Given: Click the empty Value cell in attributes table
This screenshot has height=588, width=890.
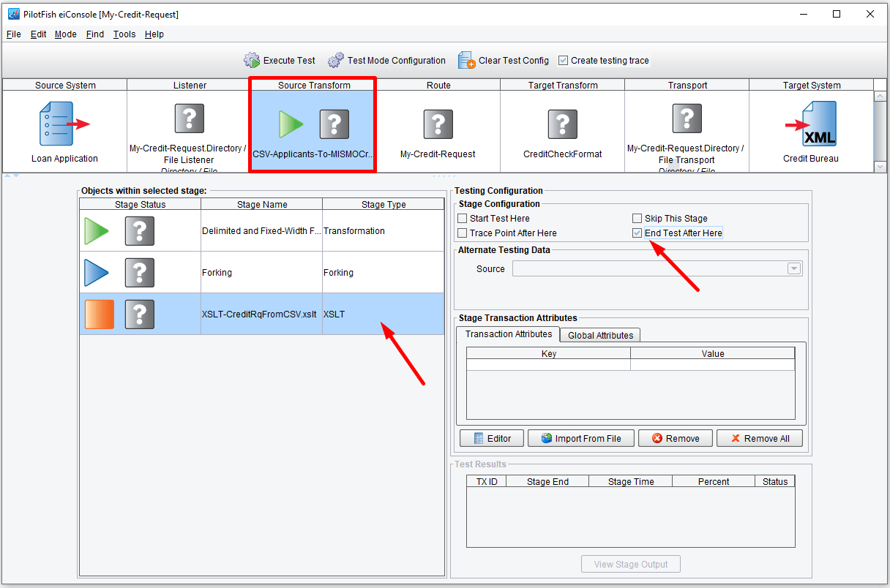Looking at the screenshot, I should (713, 365).
